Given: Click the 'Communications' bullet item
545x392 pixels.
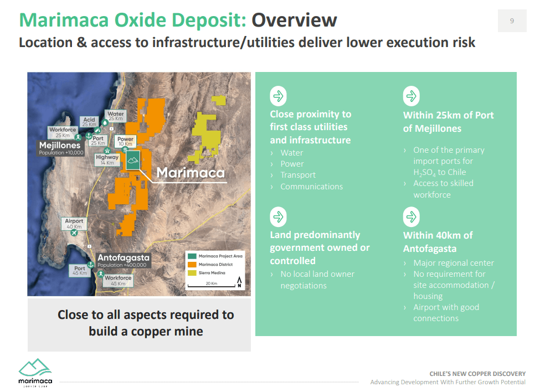Looking at the screenshot, I should [x=311, y=187].
